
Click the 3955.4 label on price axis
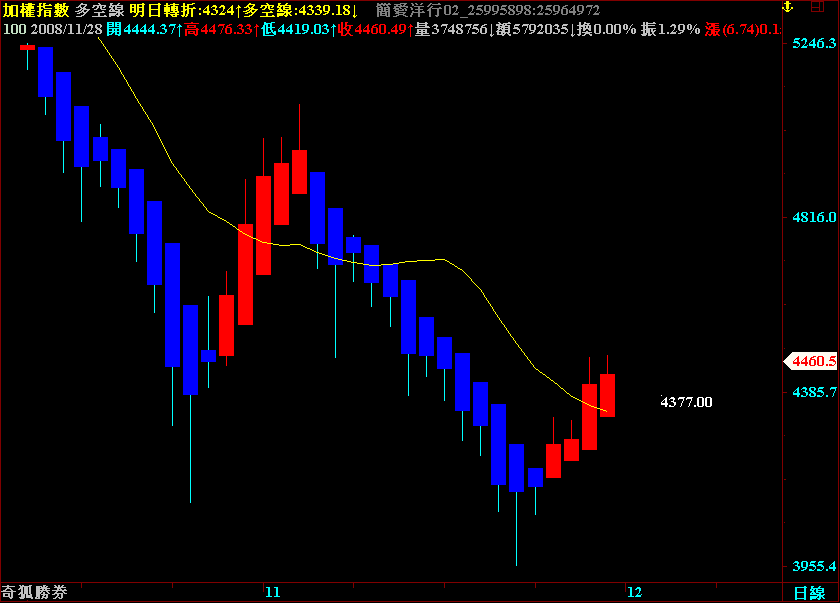click(813, 566)
